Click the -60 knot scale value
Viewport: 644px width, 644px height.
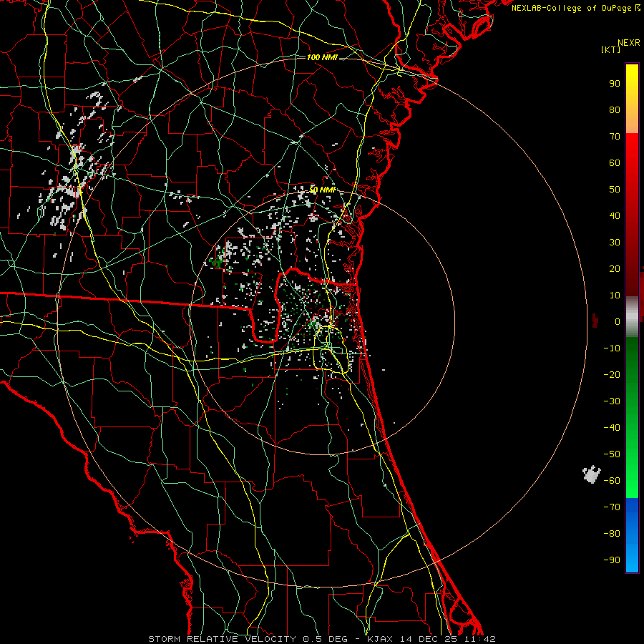612,481
